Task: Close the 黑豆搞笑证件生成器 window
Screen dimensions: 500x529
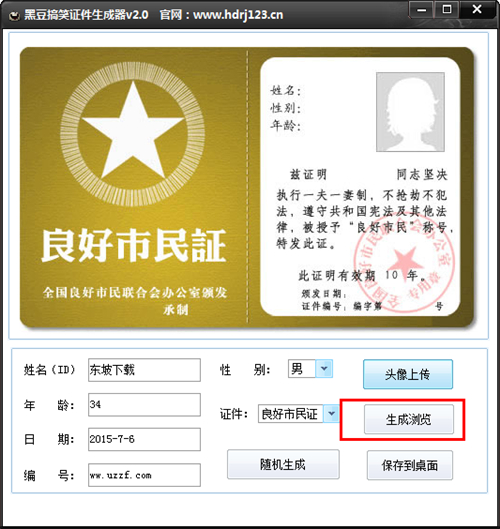Action: coord(477,9)
